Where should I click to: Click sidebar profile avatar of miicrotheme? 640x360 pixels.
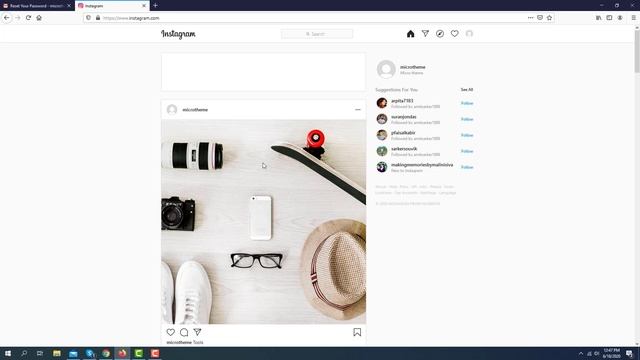point(386,69)
